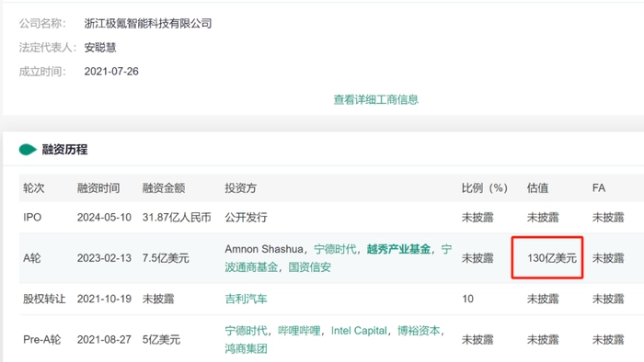Click the 股权转让 round label
Viewport: 644px width, 362px height.
[44, 299]
